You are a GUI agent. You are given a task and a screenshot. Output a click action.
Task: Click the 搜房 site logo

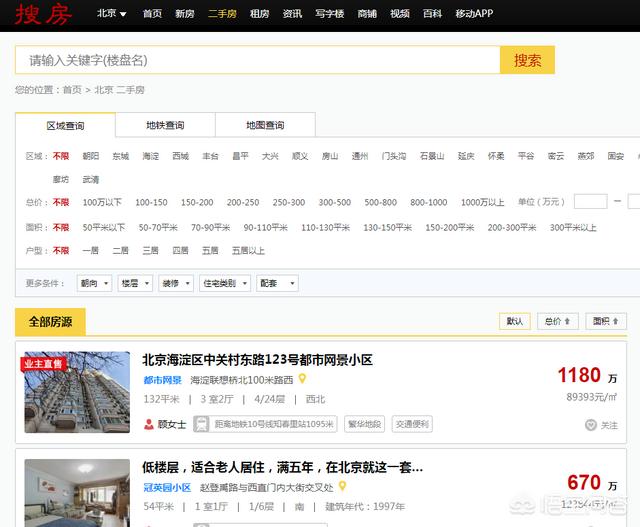pos(44,14)
